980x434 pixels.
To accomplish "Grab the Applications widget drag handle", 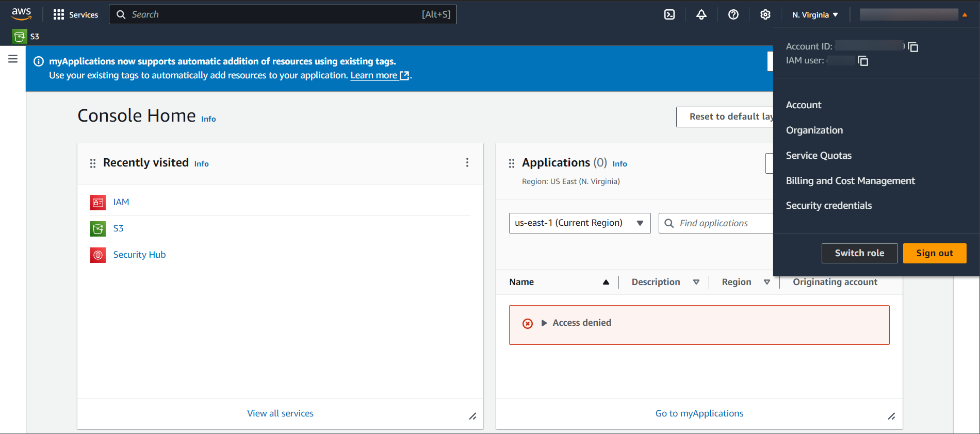I will 512,163.
